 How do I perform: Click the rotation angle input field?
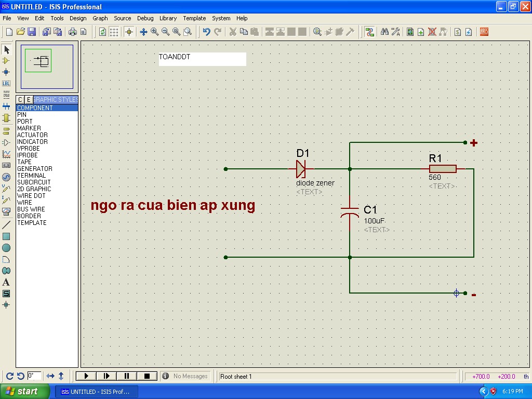point(34,376)
